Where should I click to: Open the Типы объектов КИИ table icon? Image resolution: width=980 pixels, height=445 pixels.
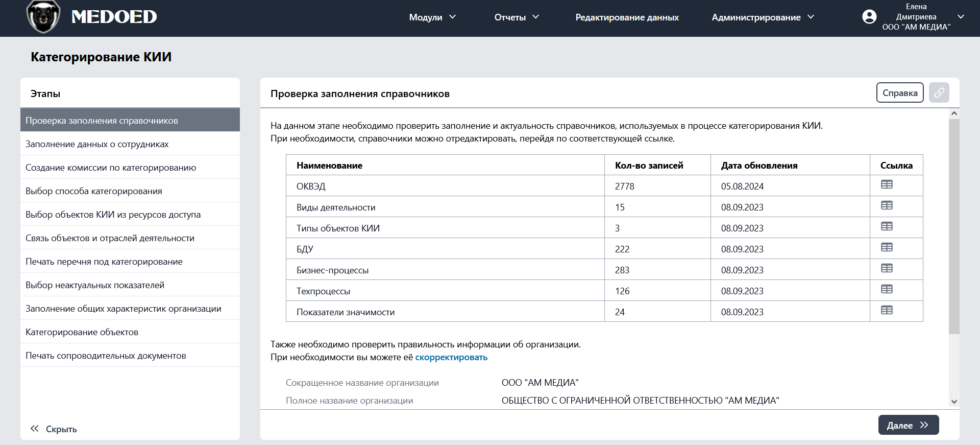pos(887,227)
